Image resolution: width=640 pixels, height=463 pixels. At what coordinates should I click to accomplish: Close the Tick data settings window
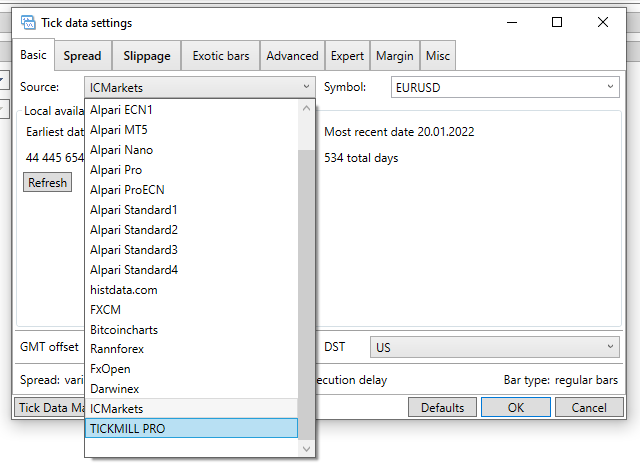point(603,22)
